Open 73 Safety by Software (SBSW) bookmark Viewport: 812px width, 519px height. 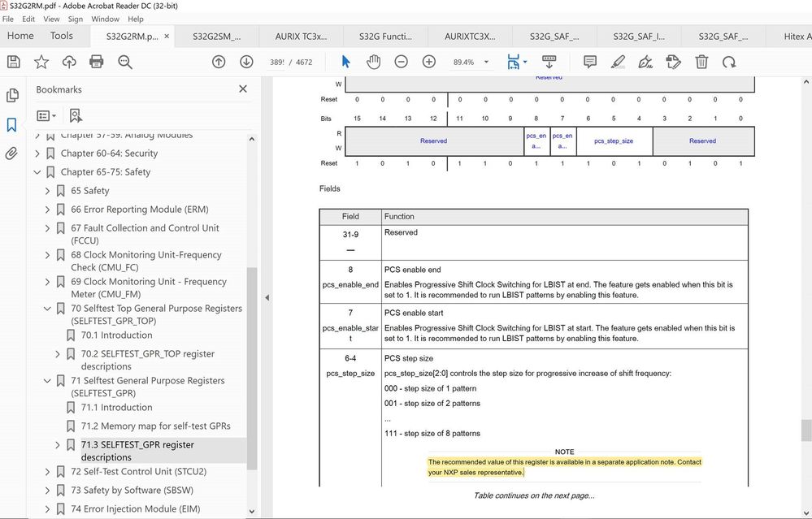132,490
